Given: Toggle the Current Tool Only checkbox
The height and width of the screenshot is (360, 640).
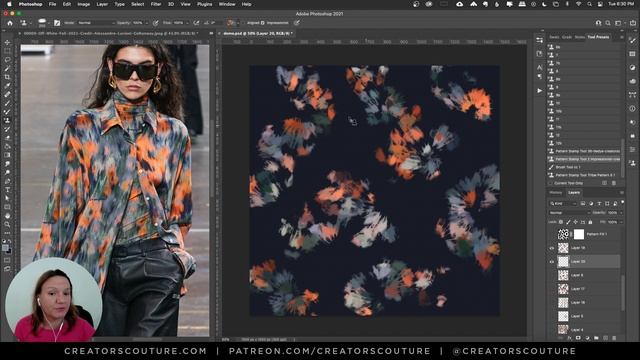Looking at the screenshot, I should coord(551,183).
